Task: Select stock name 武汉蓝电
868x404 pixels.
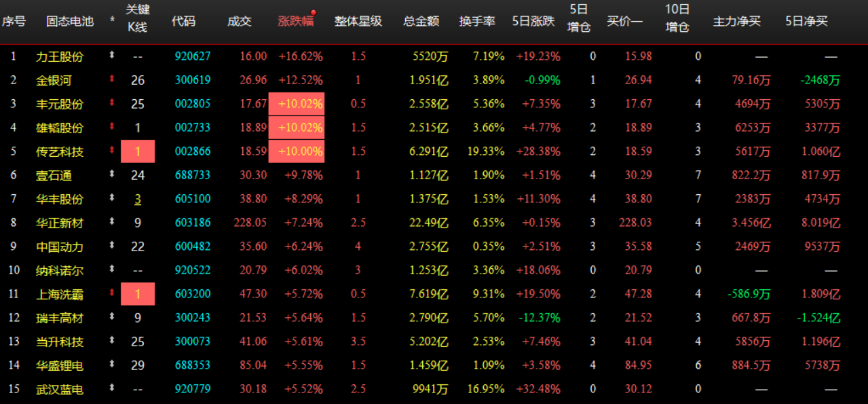Action: [60, 389]
